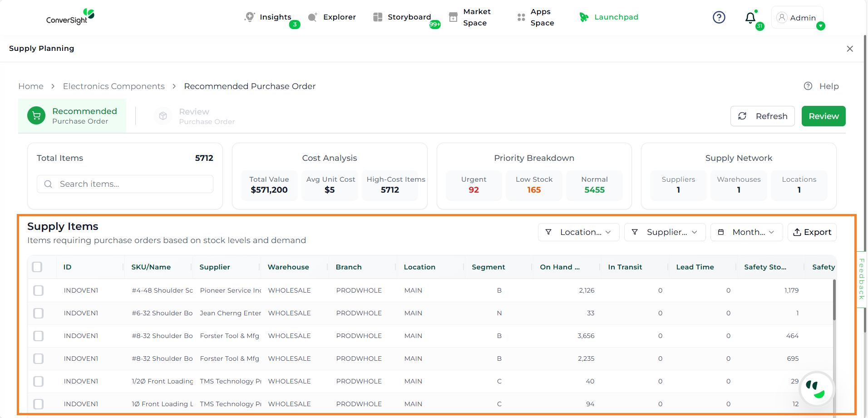Toggle the select-all checkbox in table header
The image size is (868, 418).
click(37, 267)
